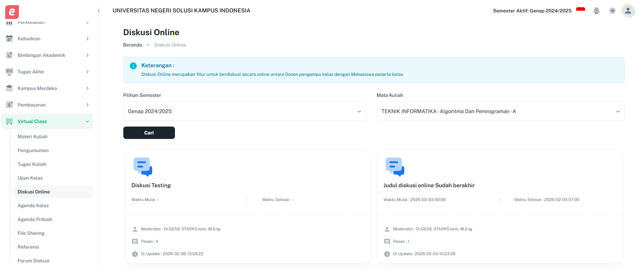
Task: Open Agenda Pribadi submenu
Action: coord(35,219)
